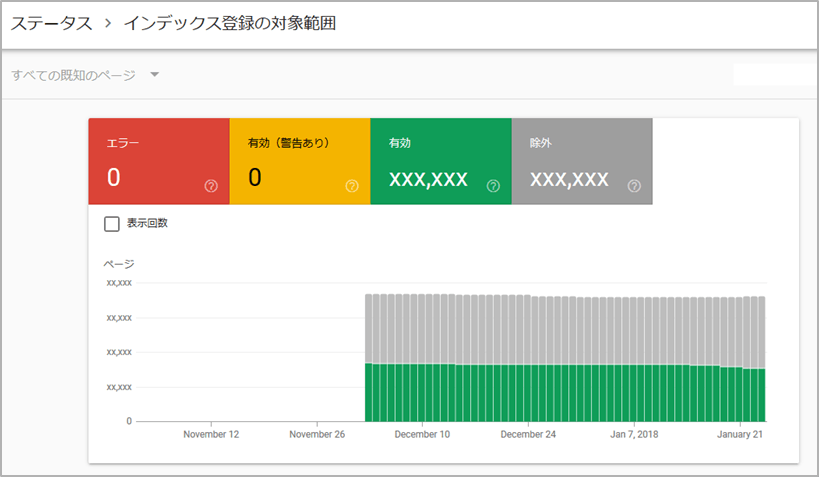Select the green 有効 status tab
The image size is (819, 477).
click(440, 161)
